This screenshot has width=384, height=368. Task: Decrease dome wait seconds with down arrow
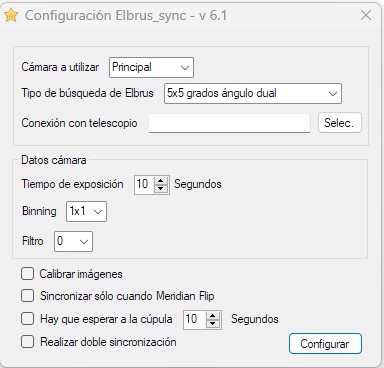213,324
